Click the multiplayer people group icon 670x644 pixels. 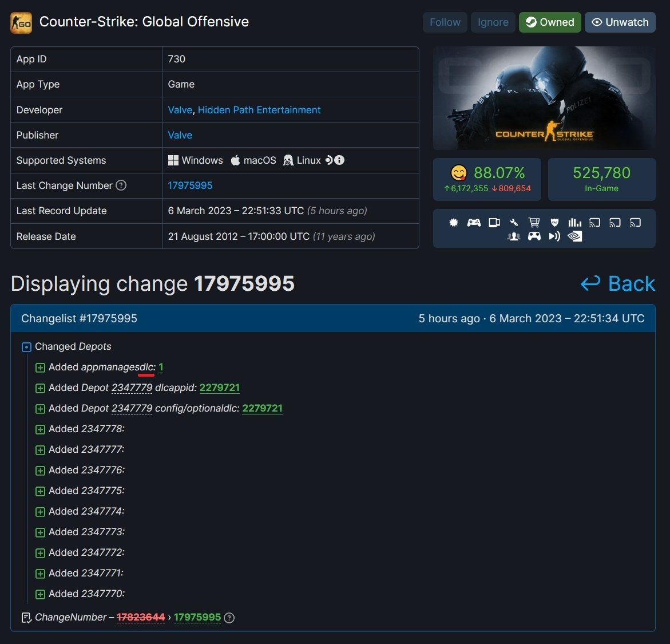pyautogui.click(x=514, y=236)
